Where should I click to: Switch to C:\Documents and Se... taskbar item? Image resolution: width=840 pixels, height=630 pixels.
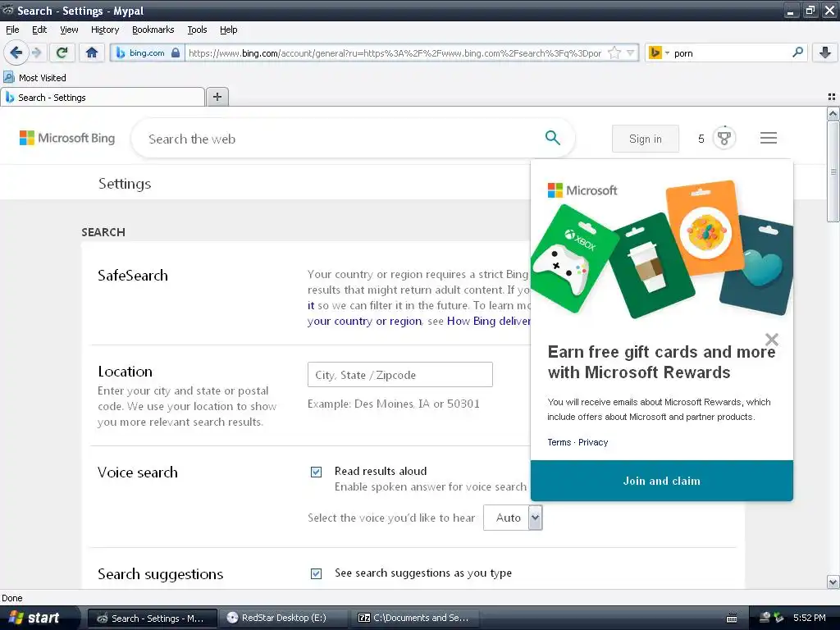(414, 618)
